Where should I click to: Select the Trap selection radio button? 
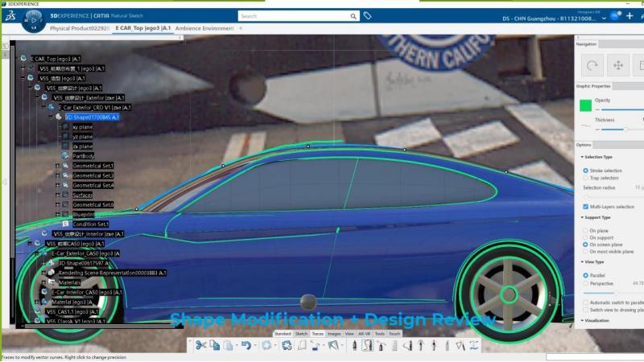[585, 178]
